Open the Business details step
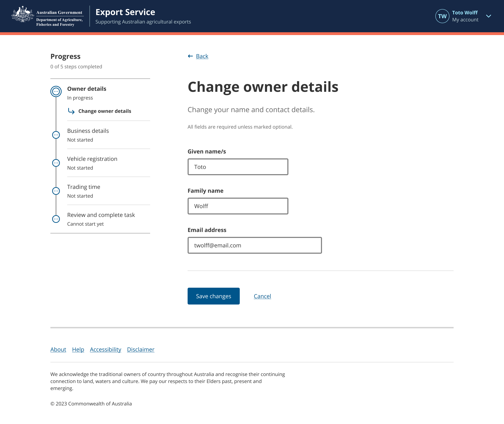This screenshot has width=504, height=424. point(88,131)
